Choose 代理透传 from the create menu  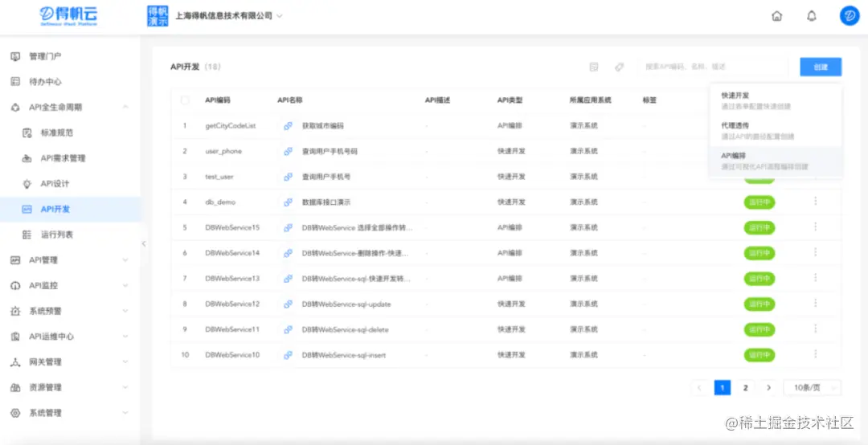(776, 130)
